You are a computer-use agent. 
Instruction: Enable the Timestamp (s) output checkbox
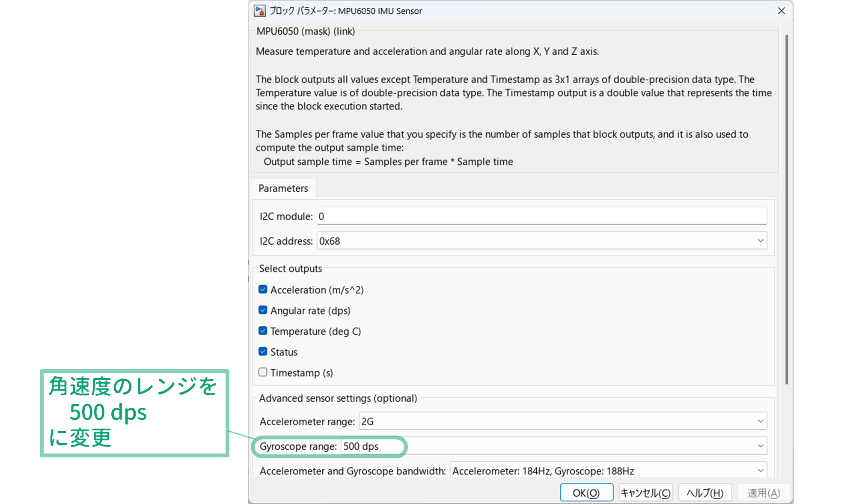tap(263, 372)
